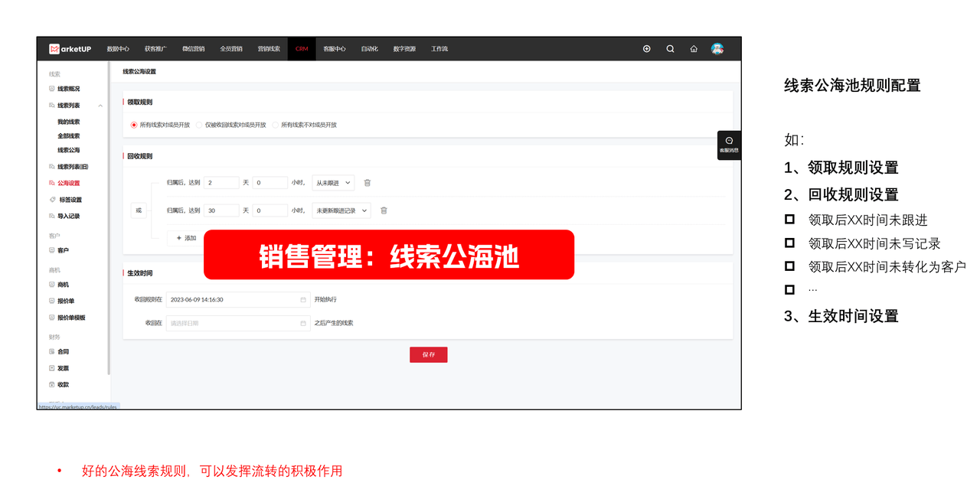Switch to the CRM tab in top navigation
Viewport: 980px width, 489px height.
pyautogui.click(x=300, y=48)
